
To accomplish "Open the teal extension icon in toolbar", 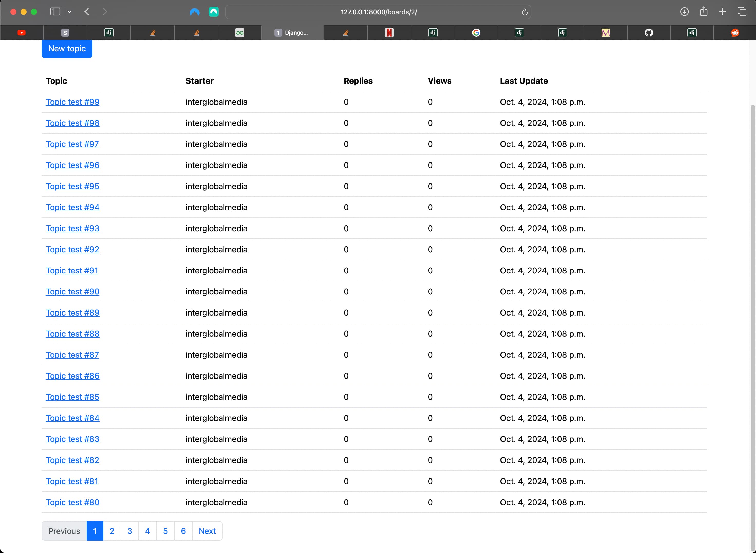I will pos(214,12).
